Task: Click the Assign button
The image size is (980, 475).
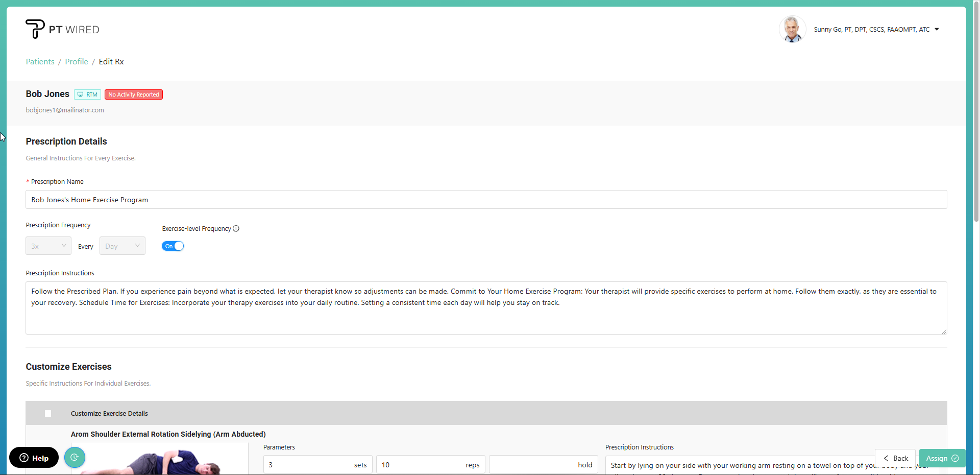Action: [942, 458]
